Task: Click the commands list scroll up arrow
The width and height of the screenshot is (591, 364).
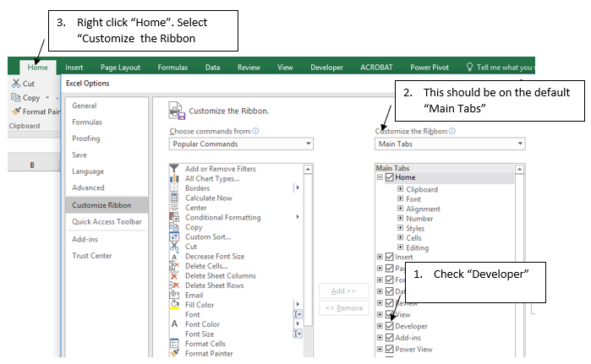Action: [308, 169]
